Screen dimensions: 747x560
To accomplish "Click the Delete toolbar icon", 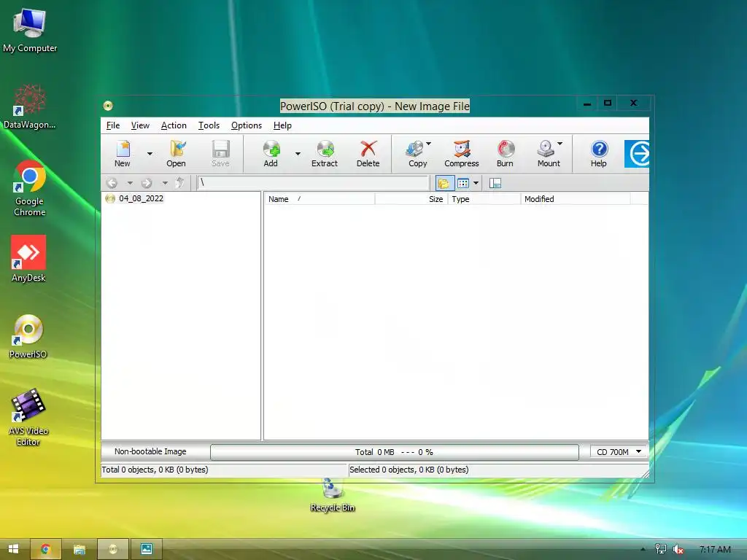I will point(368,153).
